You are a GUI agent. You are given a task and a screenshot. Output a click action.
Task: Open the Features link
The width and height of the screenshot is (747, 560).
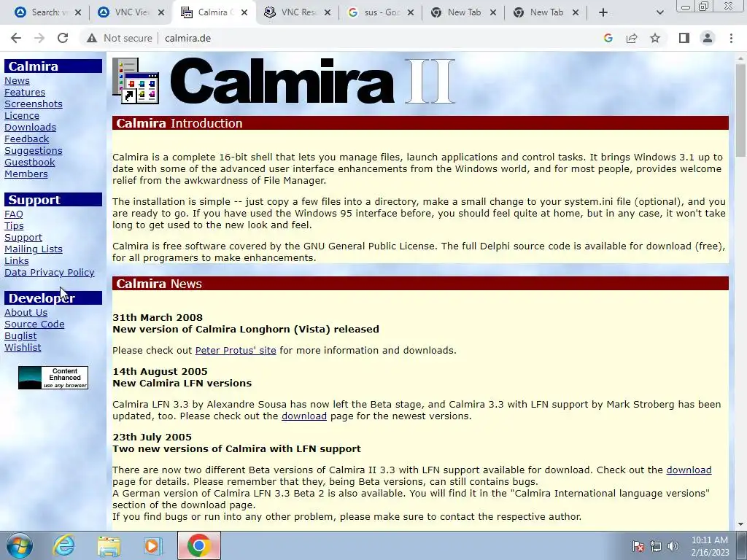tap(25, 93)
